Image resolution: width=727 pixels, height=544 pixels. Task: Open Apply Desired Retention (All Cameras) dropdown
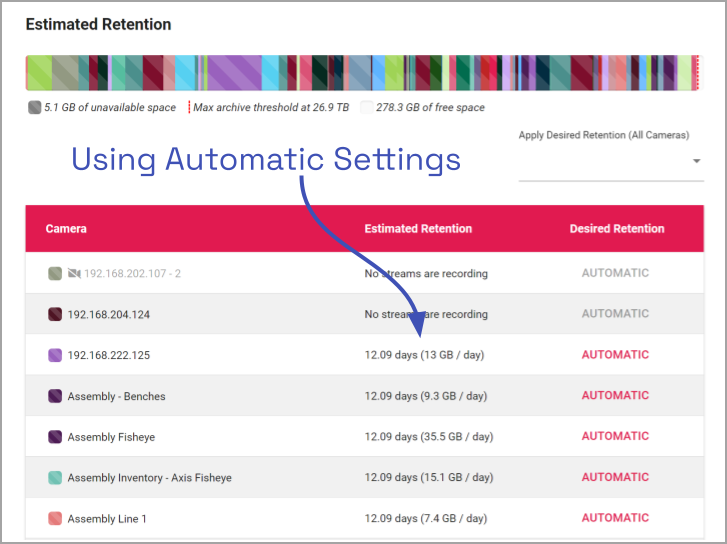coord(610,162)
